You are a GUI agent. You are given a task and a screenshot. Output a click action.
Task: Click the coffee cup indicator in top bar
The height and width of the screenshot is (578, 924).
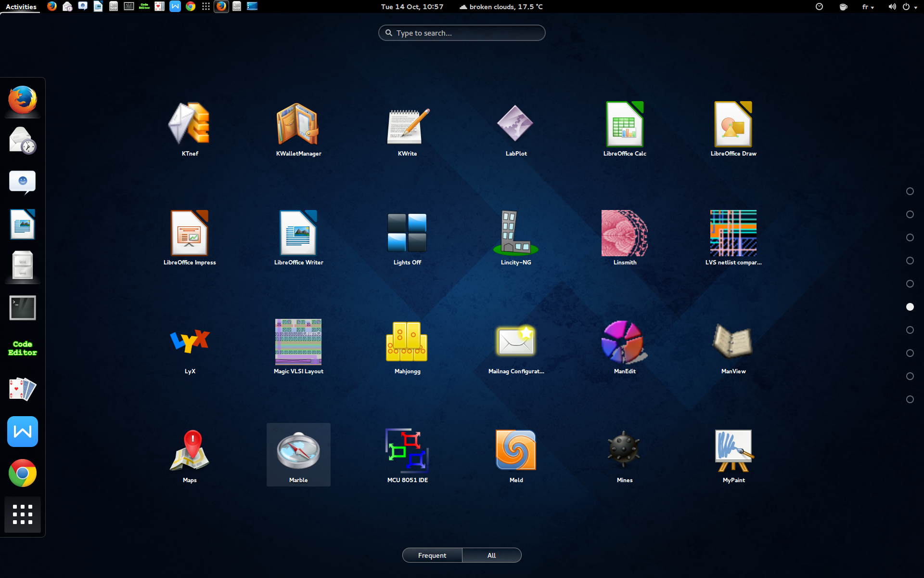click(843, 7)
